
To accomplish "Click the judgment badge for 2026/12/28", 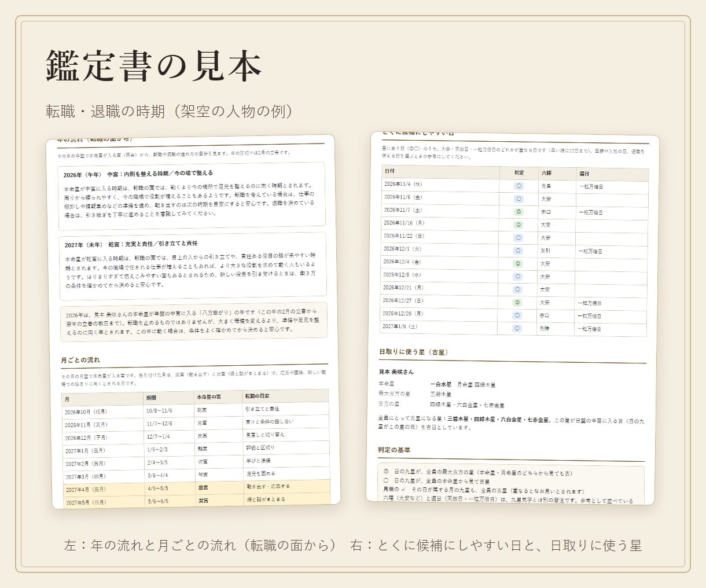I will click(517, 315).
